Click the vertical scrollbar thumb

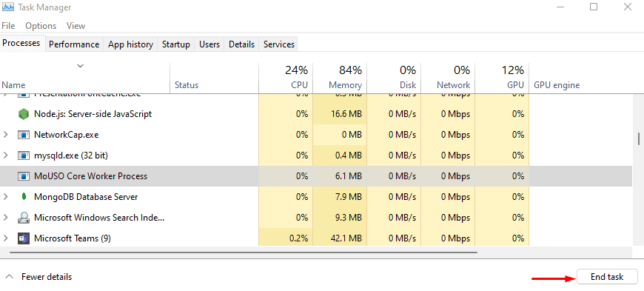point(639,139)
